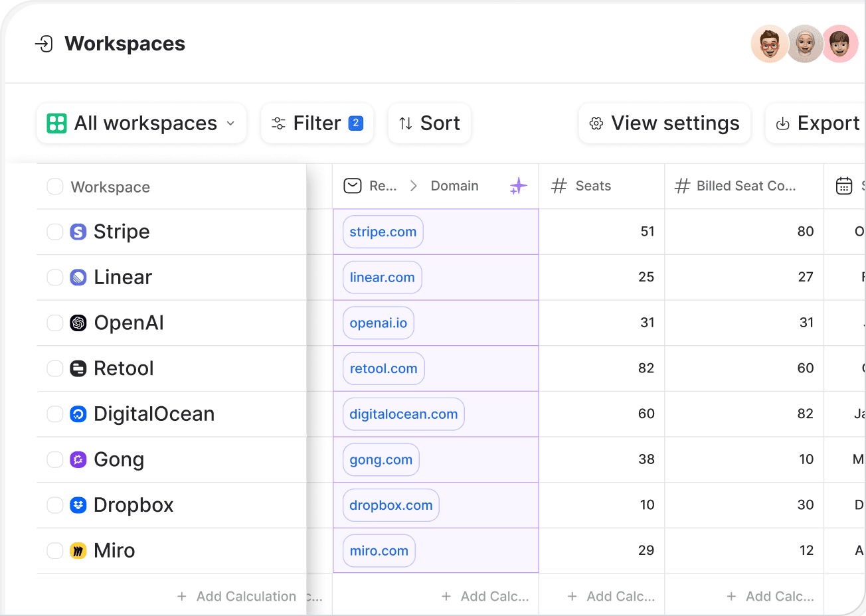Viewport: 866px width, 616px height.
Task: Toggle the select-all checkbox in Workspace header
Action: (x=55, y=187)
